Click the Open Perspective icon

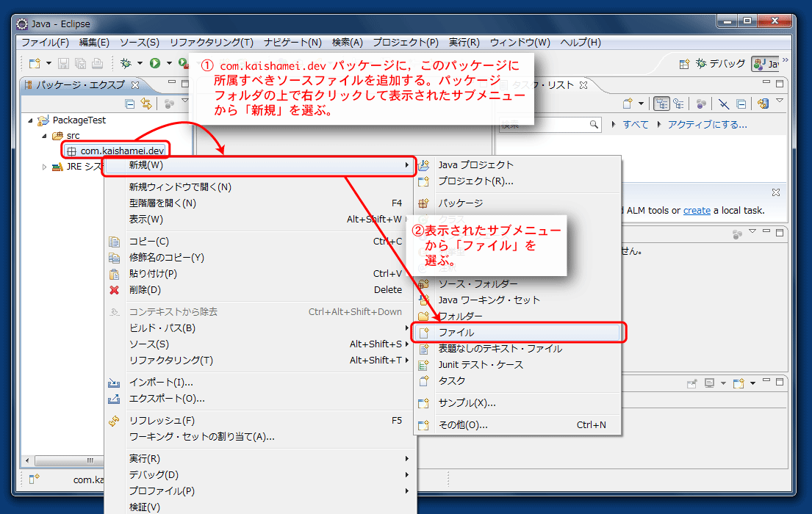point(684,64)
